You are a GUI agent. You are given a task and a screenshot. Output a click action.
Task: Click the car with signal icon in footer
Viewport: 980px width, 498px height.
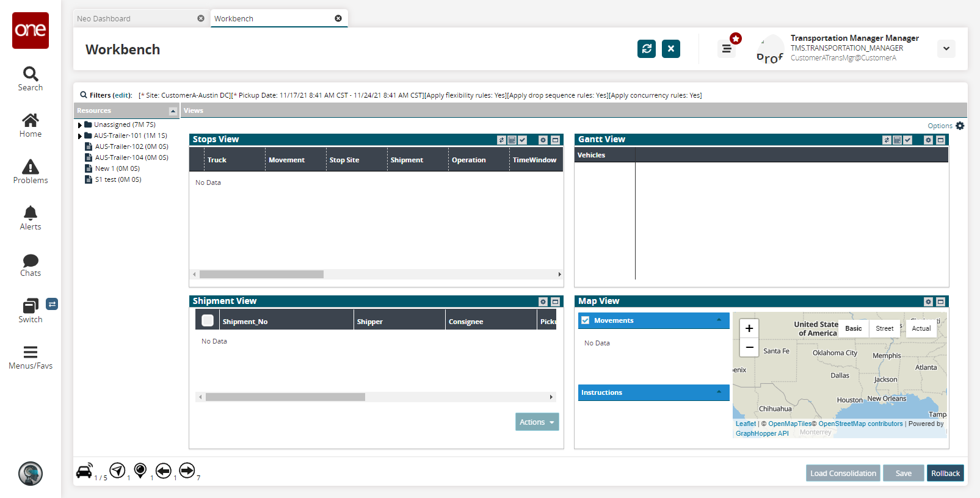coord(84,471)
